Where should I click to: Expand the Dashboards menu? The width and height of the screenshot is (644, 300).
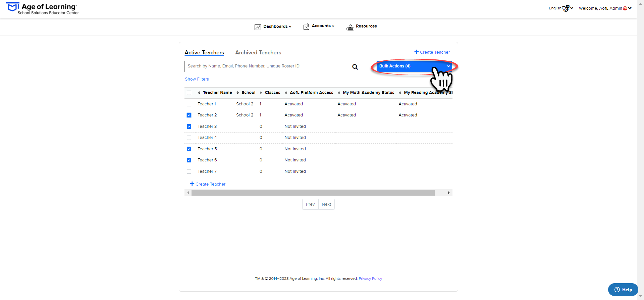click(x=277, y=27)
